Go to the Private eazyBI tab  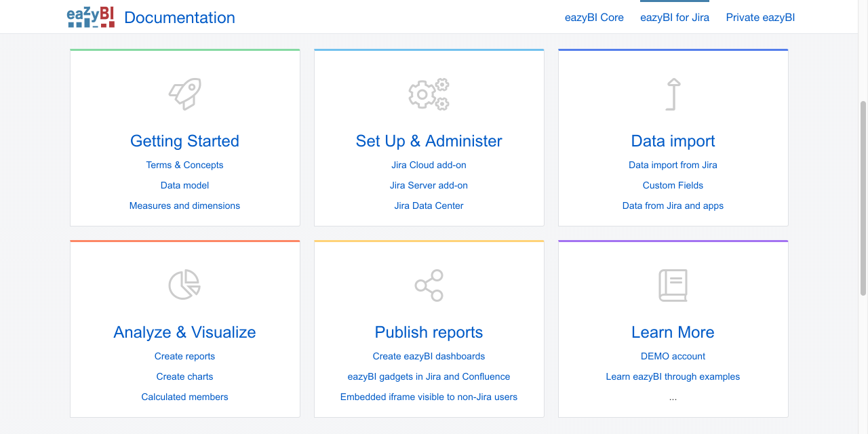760,18
